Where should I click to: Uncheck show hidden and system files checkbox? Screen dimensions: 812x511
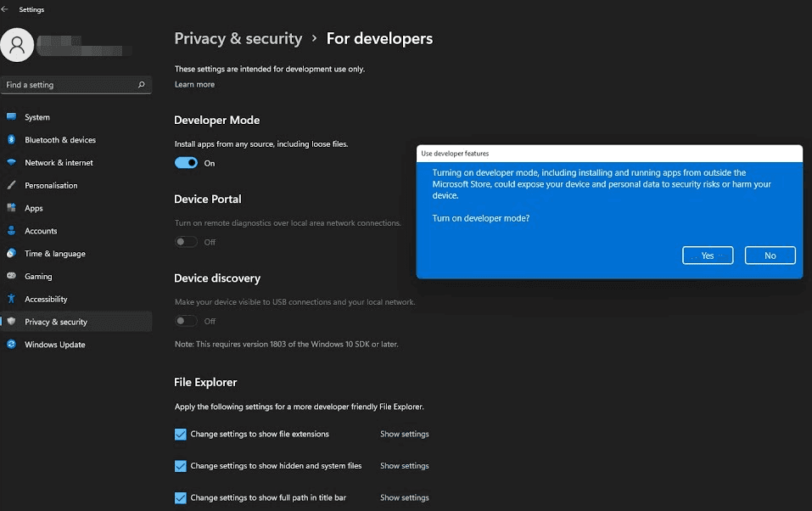click(x=180, y=466)
